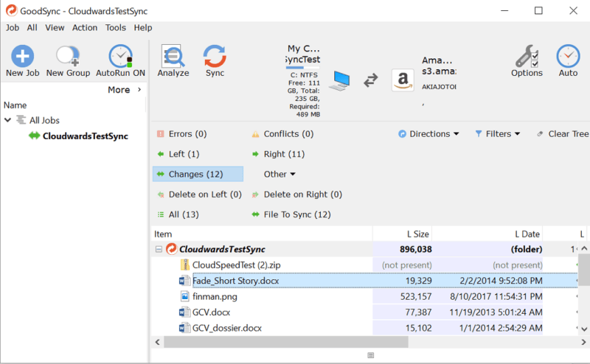
Task: Select file name GCV_dossier.docx
Action: click(227, 328)
